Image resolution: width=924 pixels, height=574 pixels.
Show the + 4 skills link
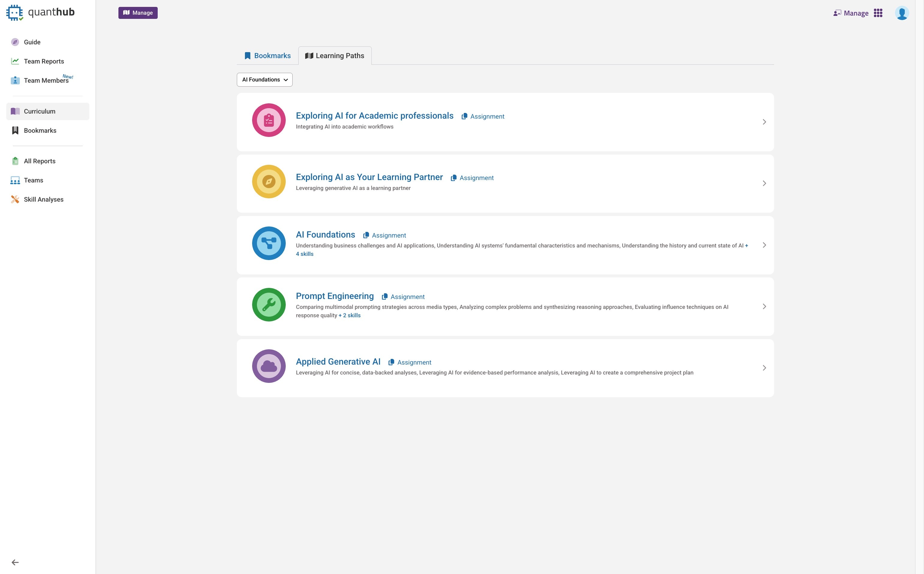pos(304,254)
